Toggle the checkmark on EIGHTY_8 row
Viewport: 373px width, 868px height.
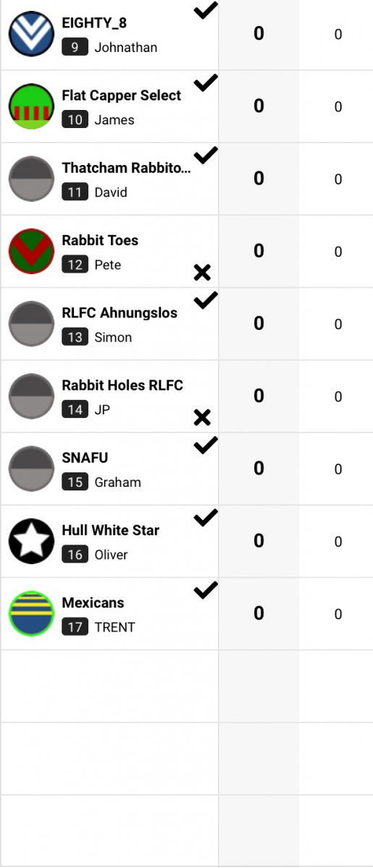[206, 11]
